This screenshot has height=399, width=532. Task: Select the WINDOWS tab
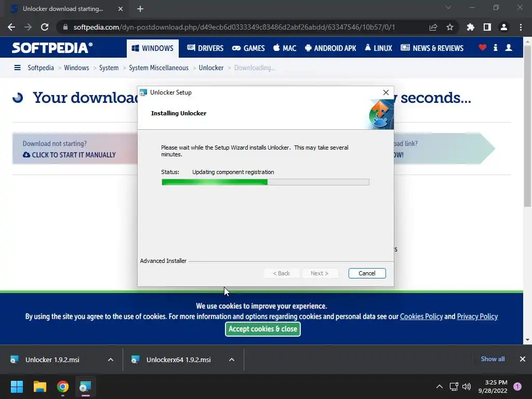click(x=153, y=48)
